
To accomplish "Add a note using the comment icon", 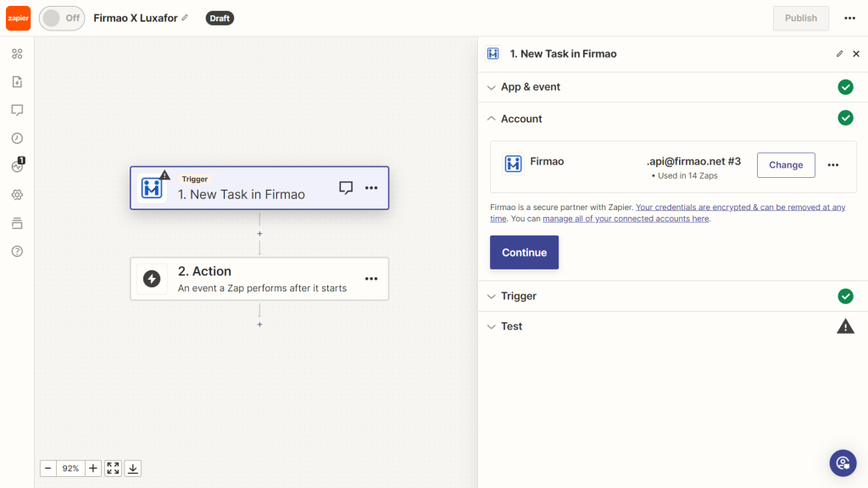I will click(346, 188).
